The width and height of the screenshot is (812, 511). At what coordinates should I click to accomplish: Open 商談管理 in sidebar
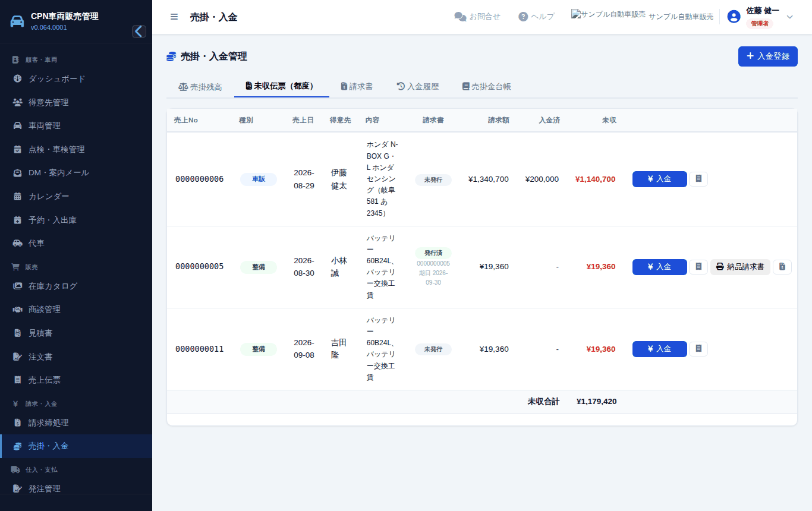(76, 310)
